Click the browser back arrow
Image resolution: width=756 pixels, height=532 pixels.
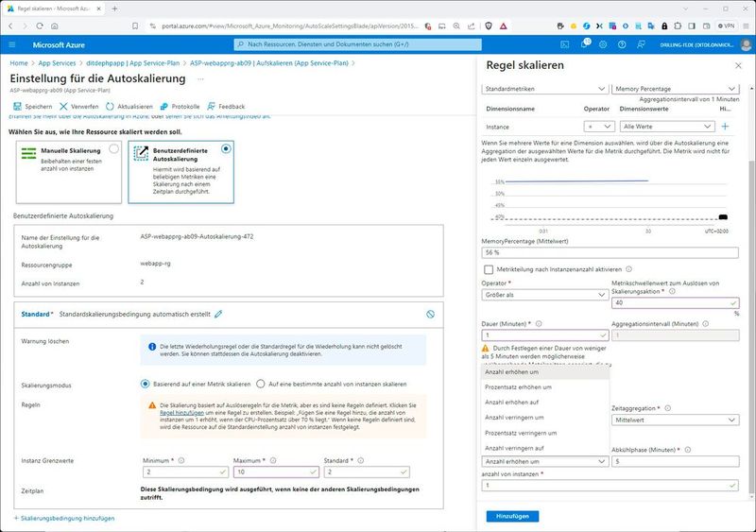pos(10,26)
